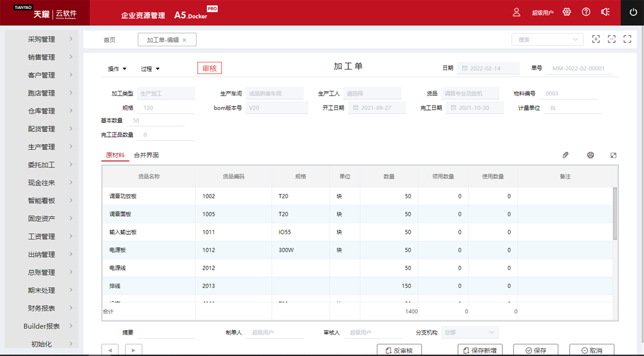
Task: Click the 保存 button
Action: click(x=536, y=350)
